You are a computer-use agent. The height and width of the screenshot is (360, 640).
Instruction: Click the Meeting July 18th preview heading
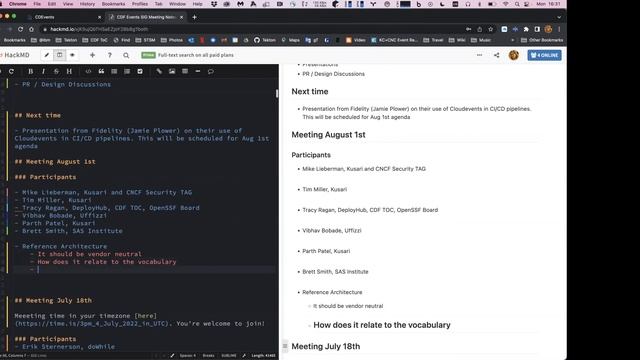(326, 346)
